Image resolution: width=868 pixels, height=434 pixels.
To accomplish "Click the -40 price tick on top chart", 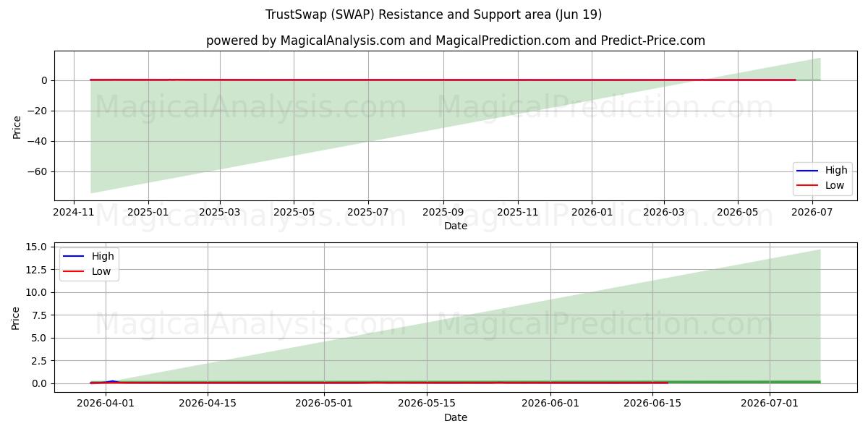I will pyautogui.click(x=38, y=141).
